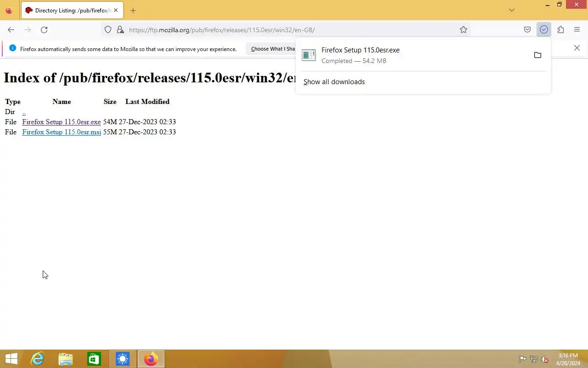Open the Firefox View icon

coord(9,10)
